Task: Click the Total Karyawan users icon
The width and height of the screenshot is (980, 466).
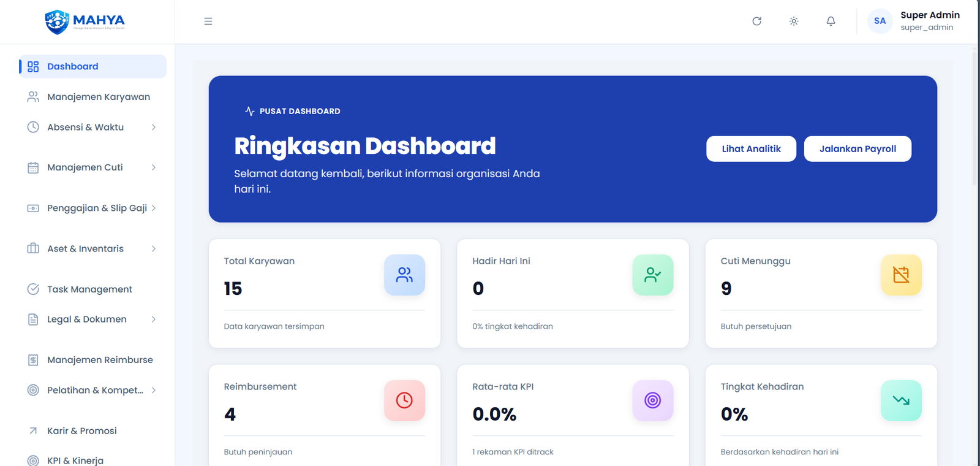Action: click(x=404, y=275)
